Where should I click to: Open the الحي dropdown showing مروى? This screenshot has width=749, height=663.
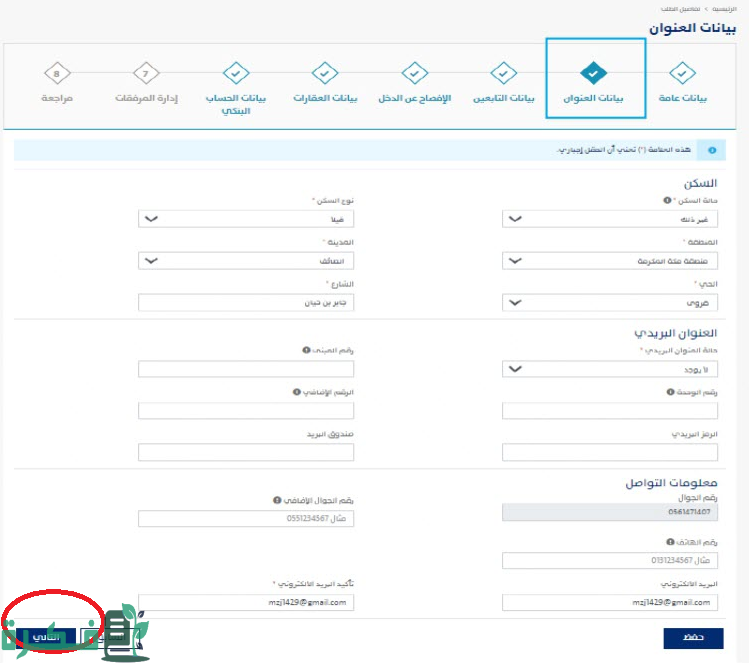coord(610,302)
